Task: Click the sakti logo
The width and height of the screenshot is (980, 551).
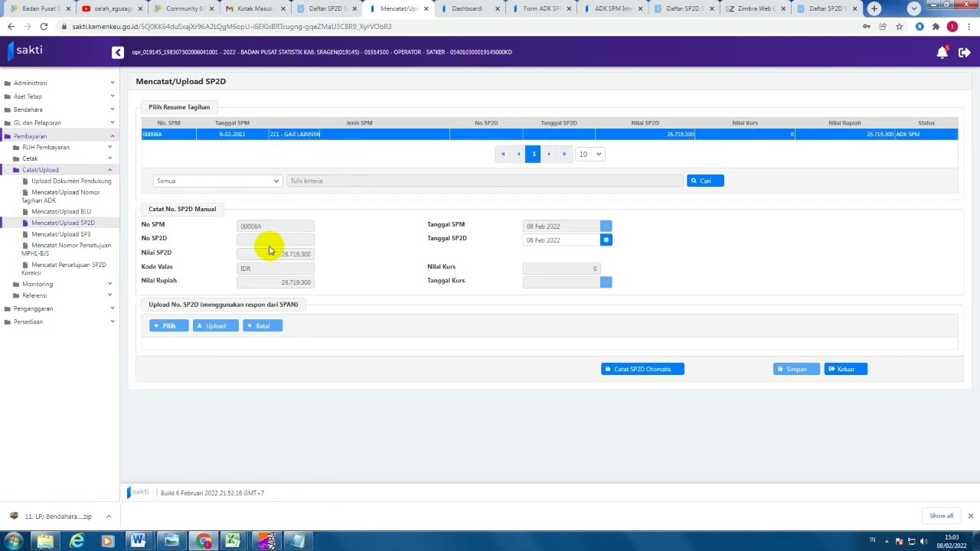Action: 25,51
